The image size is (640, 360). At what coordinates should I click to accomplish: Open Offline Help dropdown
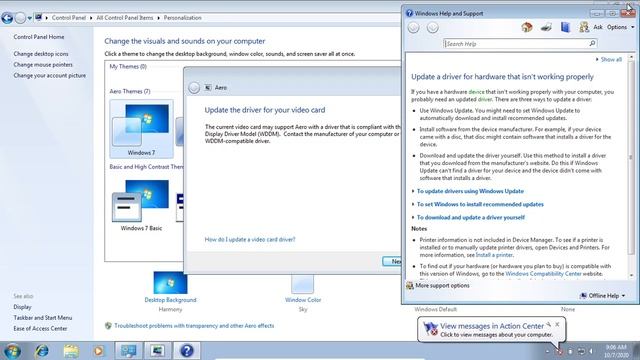602,296
